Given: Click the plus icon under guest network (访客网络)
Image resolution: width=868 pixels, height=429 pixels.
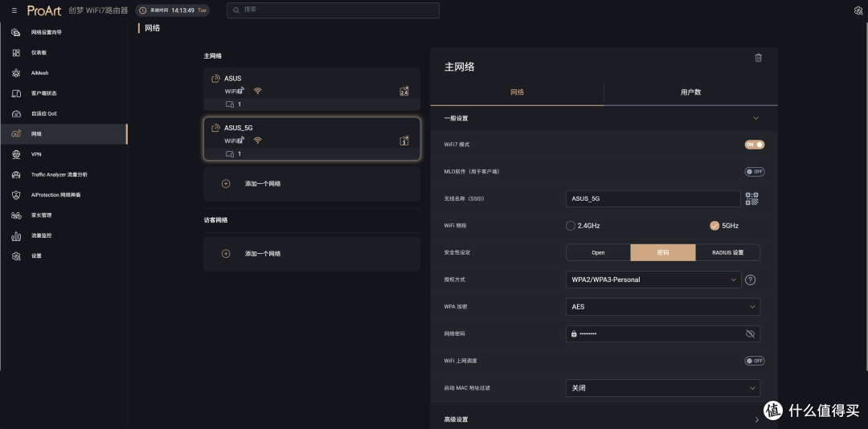Looking at the screenshot, I should pos(226,254).
